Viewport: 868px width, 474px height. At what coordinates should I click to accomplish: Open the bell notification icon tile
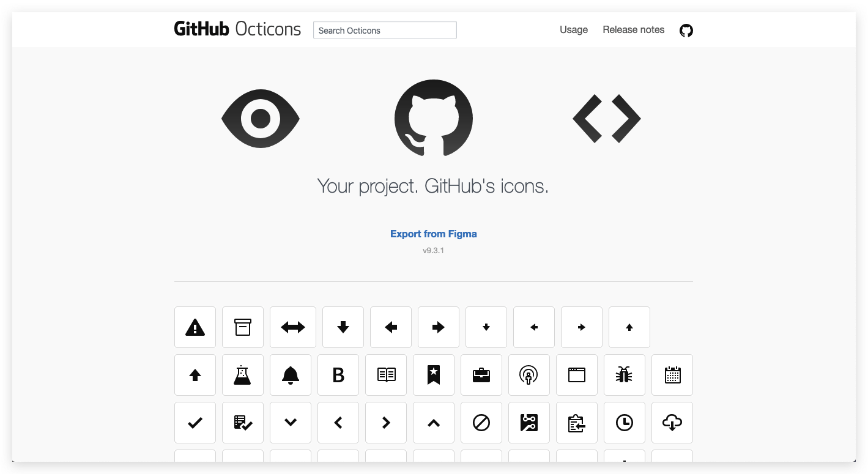[291, 375]
